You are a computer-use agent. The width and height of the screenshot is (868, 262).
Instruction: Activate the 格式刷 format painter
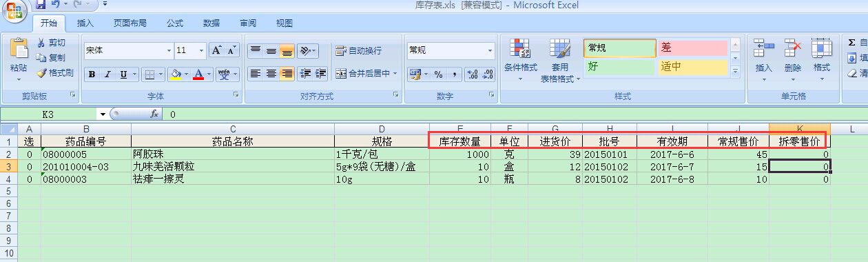pos(55,73)
